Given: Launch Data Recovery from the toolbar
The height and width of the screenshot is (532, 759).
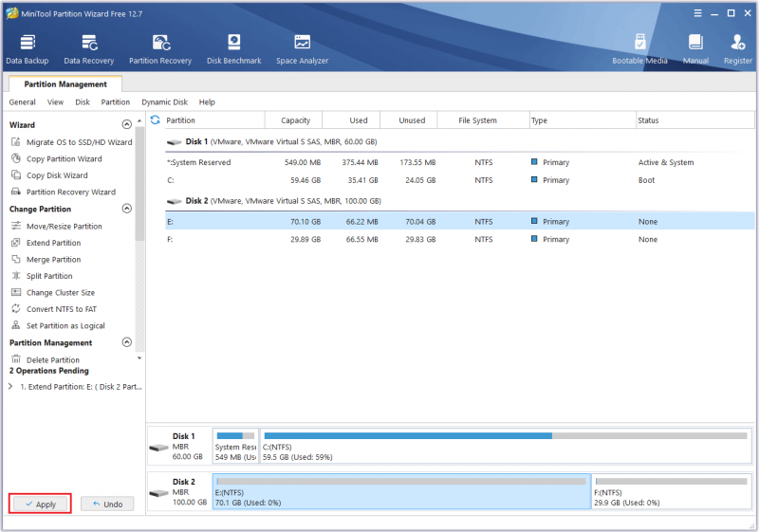Looking at the screenshot, I should (x=88, y=49).
